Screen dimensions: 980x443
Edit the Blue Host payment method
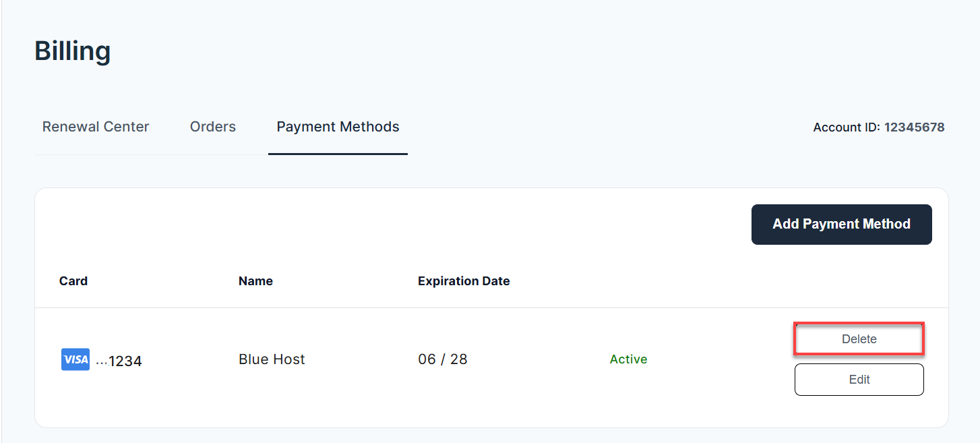pyautogui.click(x=859, y=379)
